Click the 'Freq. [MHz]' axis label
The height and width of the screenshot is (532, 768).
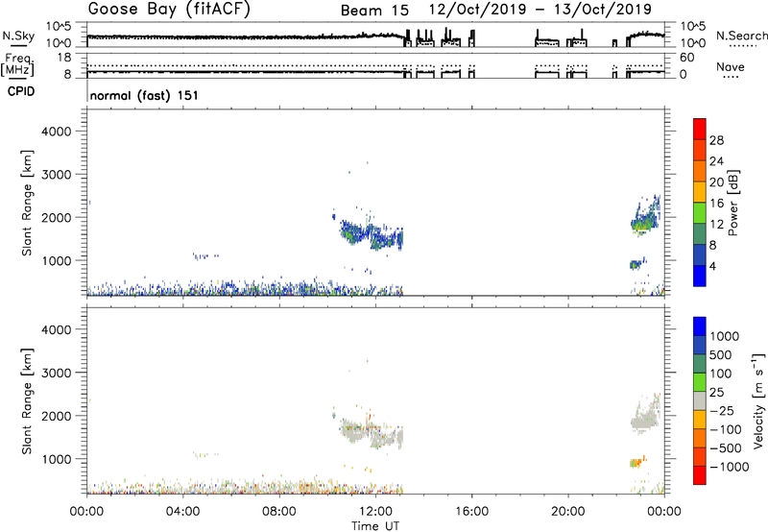[17, 64]
